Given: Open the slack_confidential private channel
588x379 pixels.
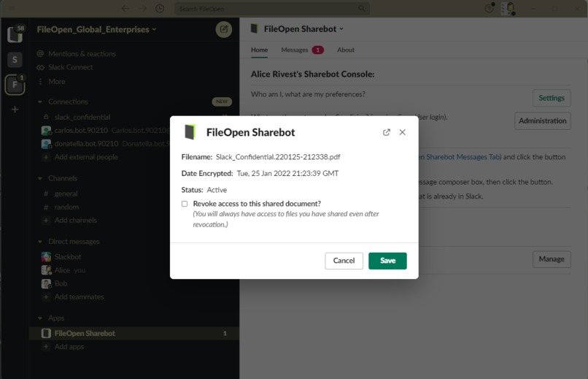Looking at the screenshot, I should 82,117.
